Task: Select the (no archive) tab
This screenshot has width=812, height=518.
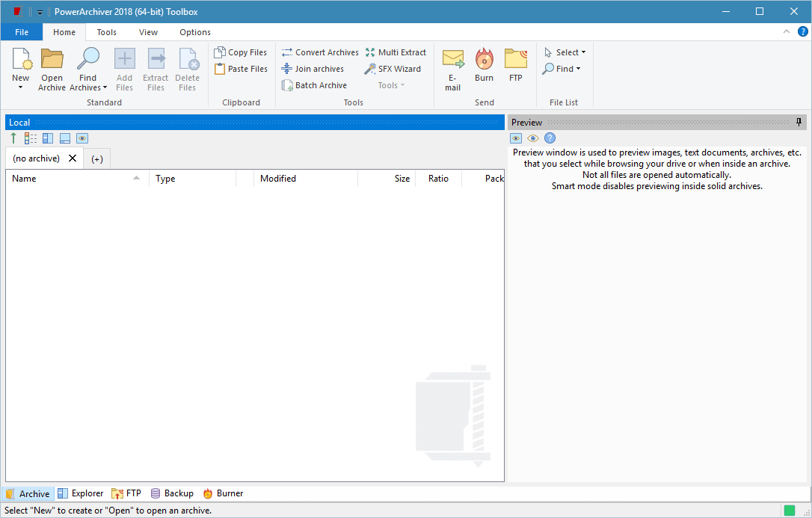Action: tap(36, 158)
